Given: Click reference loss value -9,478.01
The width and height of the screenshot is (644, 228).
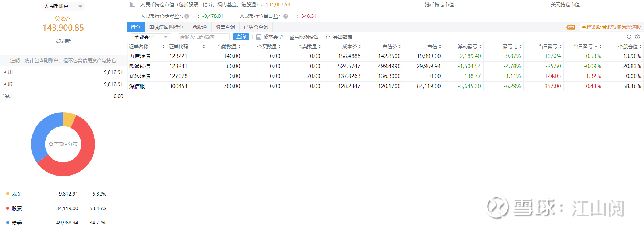Looking at the screenshot, I should click(x=213, y=16).
